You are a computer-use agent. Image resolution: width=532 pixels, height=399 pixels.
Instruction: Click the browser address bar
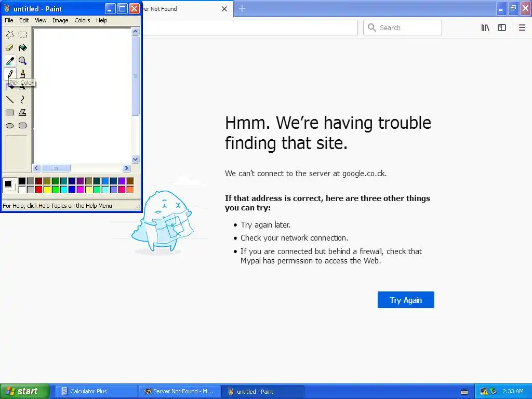click(x=250, y=28)
